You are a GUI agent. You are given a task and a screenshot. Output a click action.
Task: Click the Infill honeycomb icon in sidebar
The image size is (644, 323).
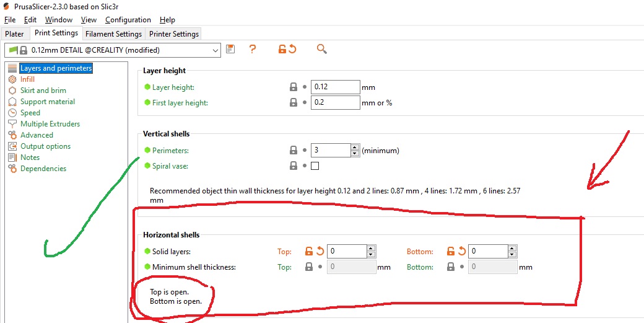click(x=13, y=79)
